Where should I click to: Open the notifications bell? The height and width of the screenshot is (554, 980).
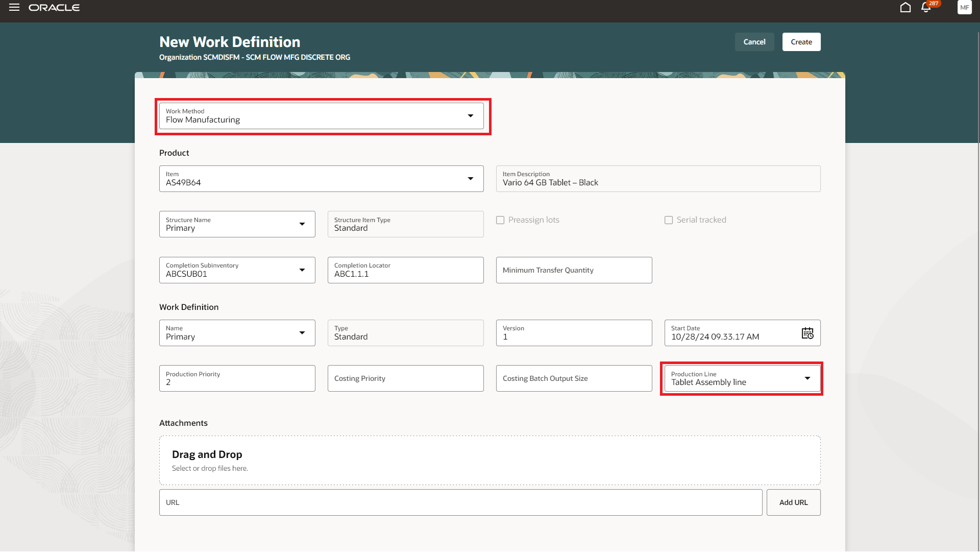point(925,8)
